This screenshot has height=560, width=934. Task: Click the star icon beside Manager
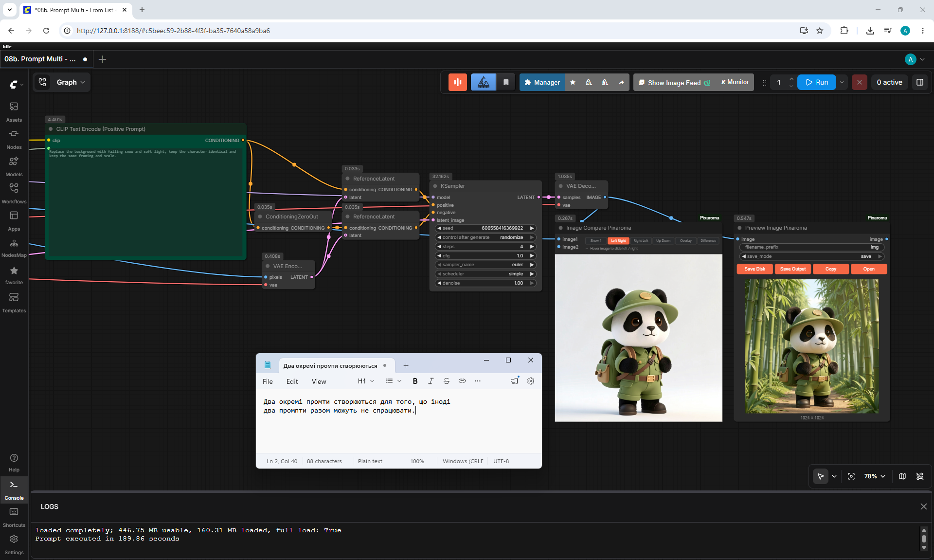(573, 82)
